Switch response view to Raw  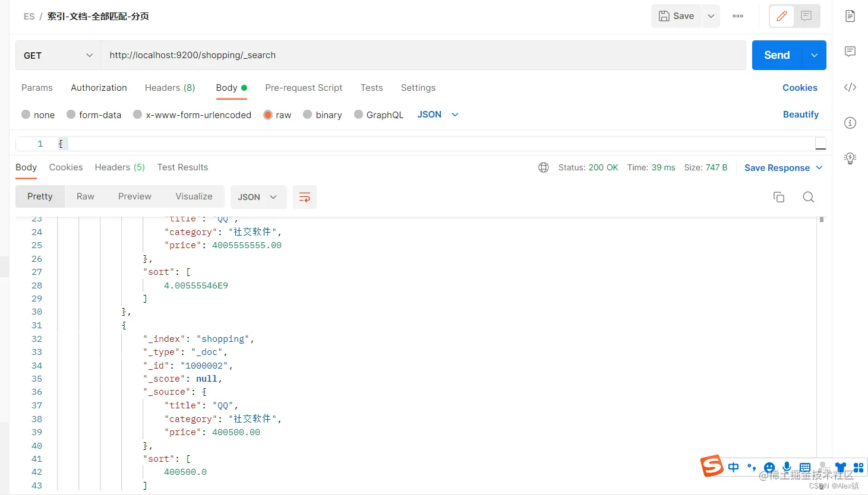(86, 196)
